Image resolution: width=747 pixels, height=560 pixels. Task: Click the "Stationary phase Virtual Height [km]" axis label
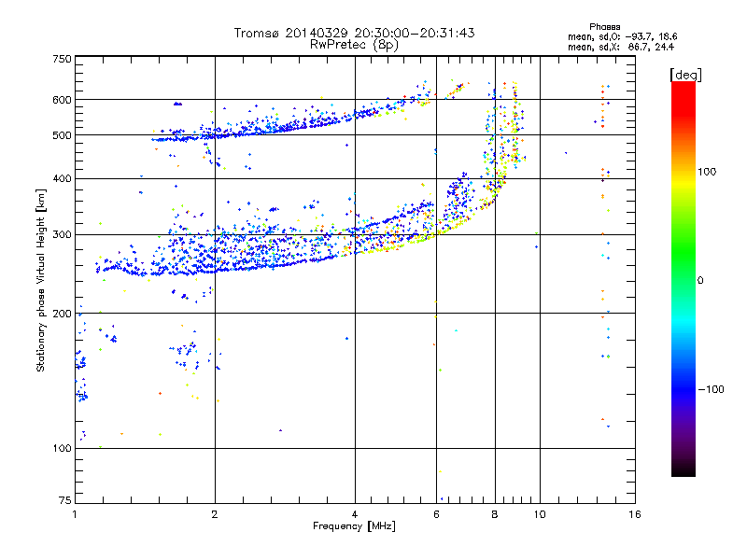click(40, 280)
